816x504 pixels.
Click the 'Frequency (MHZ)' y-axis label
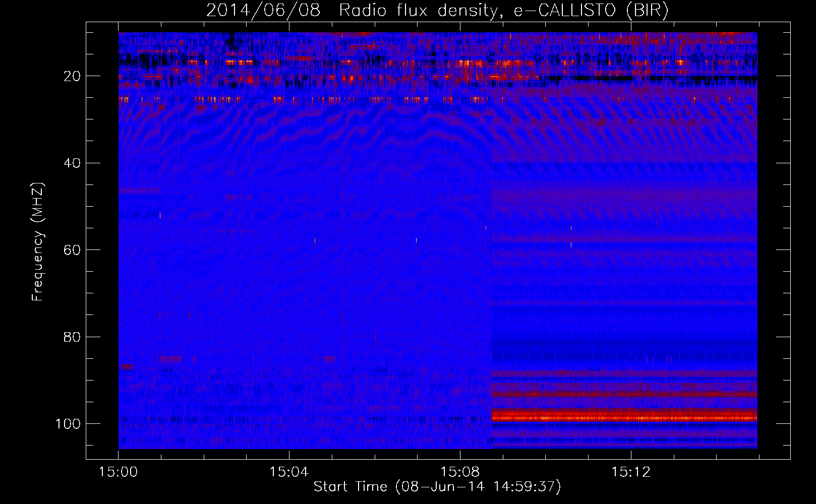point(38,241)
